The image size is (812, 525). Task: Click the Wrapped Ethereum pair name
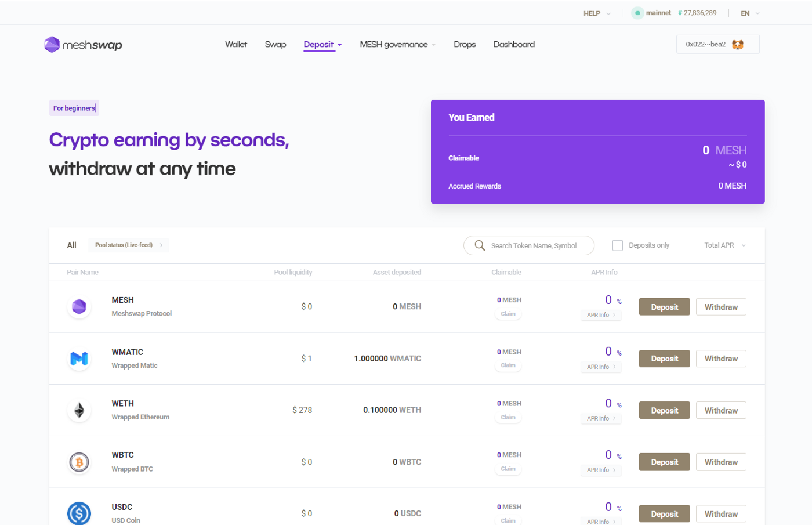point(140,417)
